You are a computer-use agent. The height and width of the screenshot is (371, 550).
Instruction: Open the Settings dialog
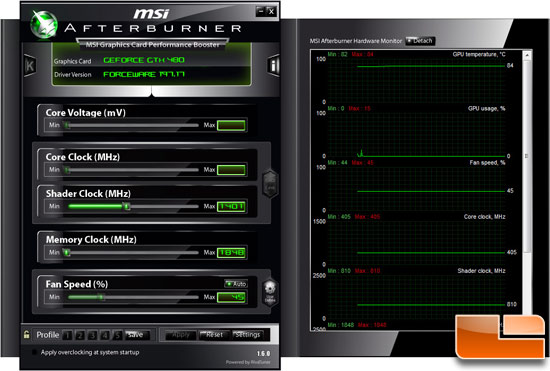[x=248, y=335]
